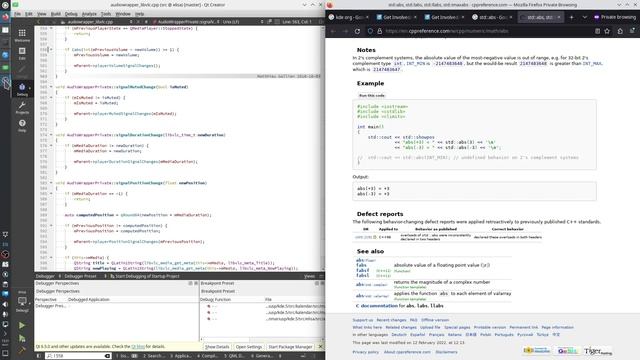Select Debug mode icon in Qt Creator sidebar
Viewport: 640px width, 360px height.
22,89
